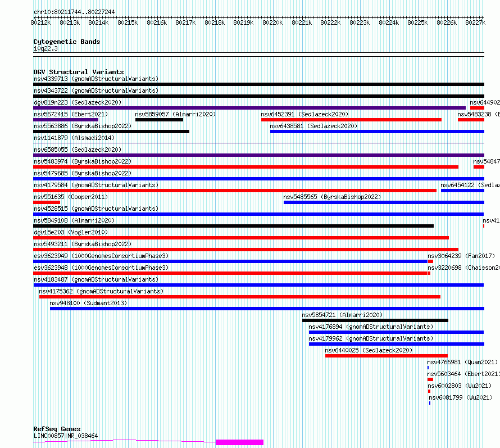Click the 80225k ruler tick label
500x448 pixels.
point(417,22)
